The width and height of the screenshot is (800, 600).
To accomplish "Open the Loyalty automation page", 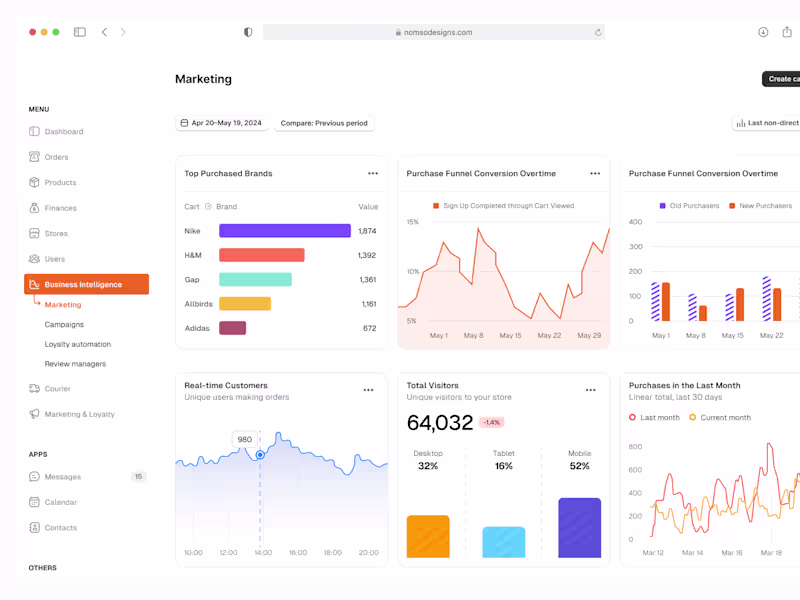I will (76, 344).
